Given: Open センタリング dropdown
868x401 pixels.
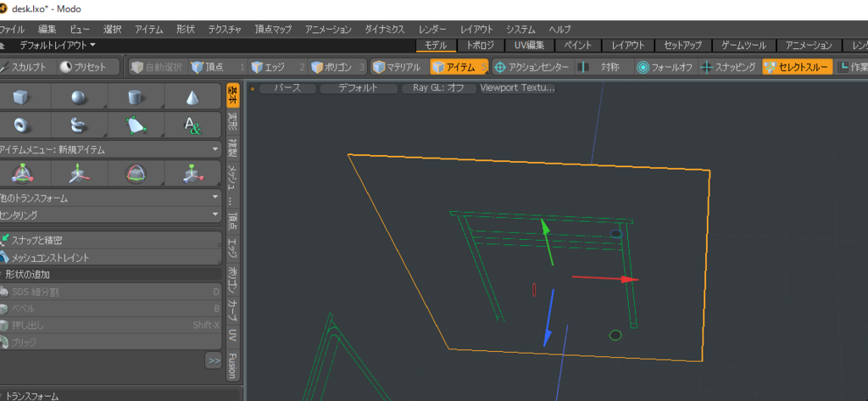Looking at the screenshot, I should pyautogui.click(x=111, y=214).
